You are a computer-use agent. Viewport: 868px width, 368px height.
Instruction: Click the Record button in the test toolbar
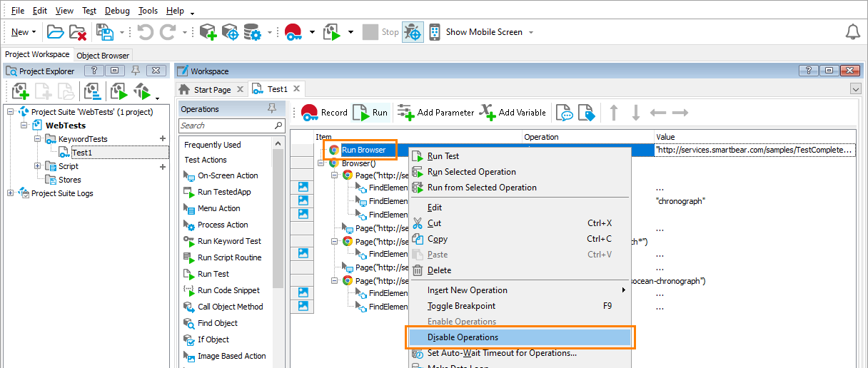324,113
